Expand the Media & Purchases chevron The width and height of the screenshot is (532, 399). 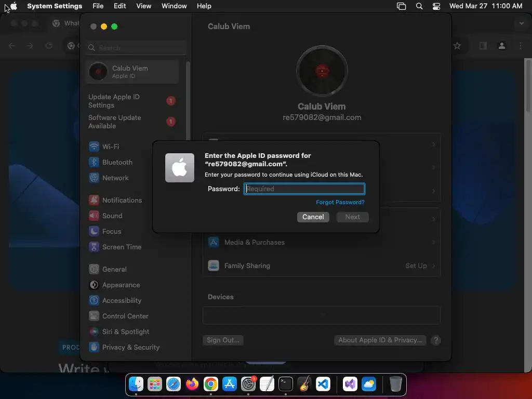point(434,242)
